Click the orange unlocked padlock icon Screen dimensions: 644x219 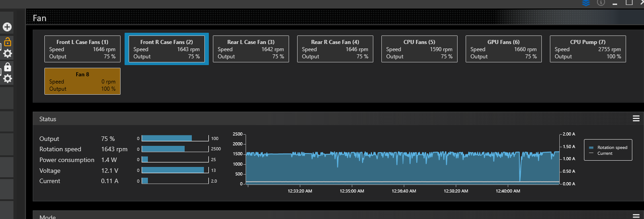(x=8, y=43)
